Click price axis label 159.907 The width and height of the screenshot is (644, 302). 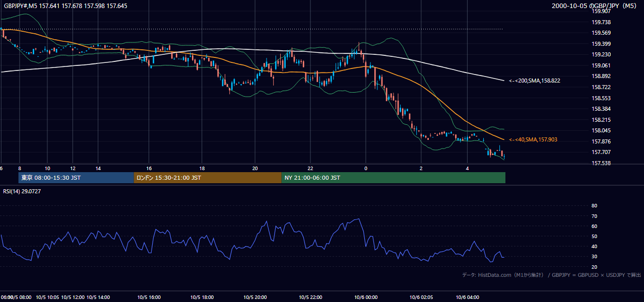(x=601, y=11)
